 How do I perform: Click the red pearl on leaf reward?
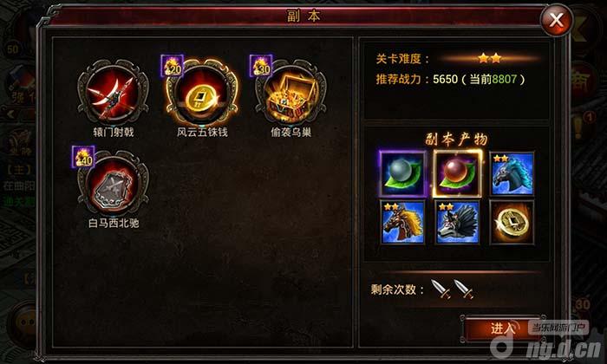457,173
